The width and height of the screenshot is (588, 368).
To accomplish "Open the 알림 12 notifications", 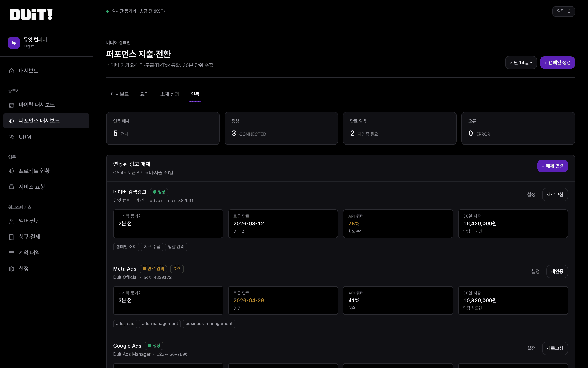I will point(563,11).
